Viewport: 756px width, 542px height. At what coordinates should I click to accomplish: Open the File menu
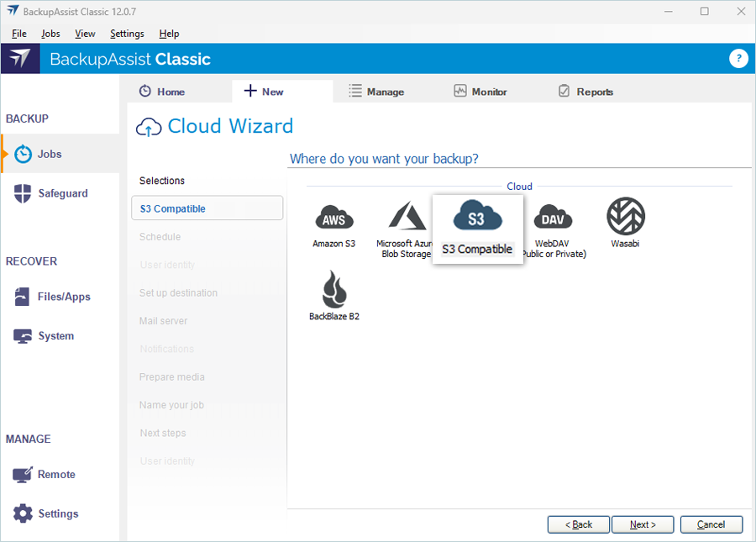point(19,34)
